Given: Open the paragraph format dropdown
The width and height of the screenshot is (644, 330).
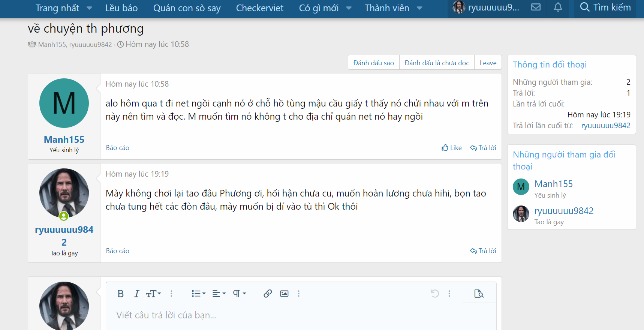Looking at the screenshot, I should 239,294.
